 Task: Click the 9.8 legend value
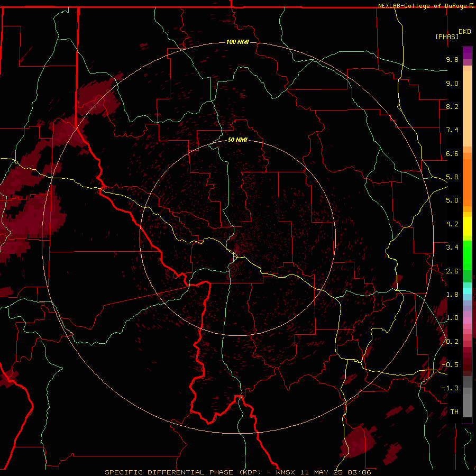[x=452, y=59]
